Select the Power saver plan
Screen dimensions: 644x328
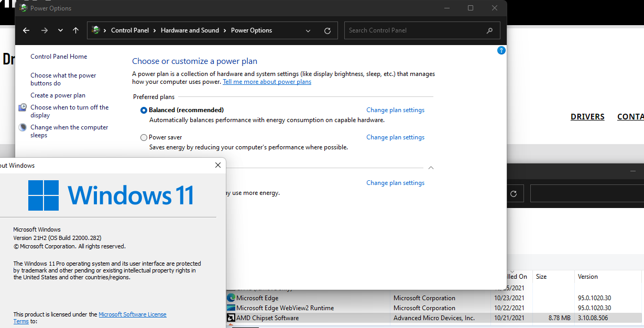click(x=144, y=138)
